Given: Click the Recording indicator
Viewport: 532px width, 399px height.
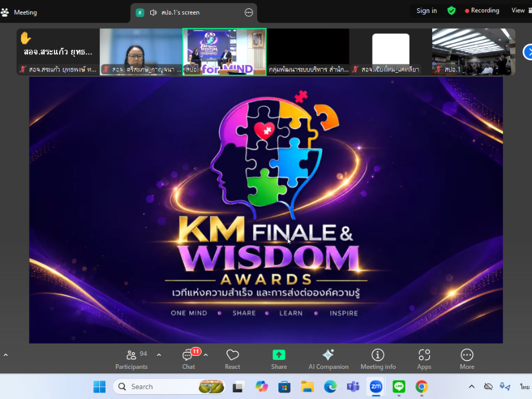Looking at the screenshot, I should tap(482, 11).
